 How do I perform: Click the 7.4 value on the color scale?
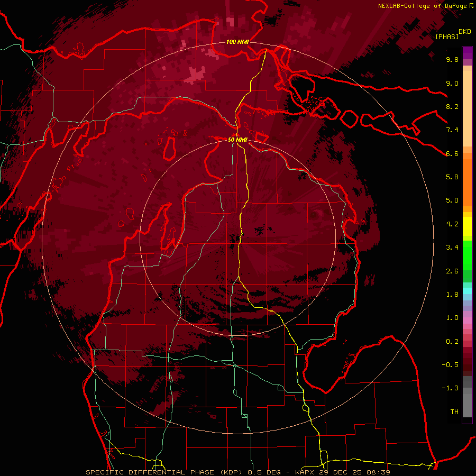(452, 130)
